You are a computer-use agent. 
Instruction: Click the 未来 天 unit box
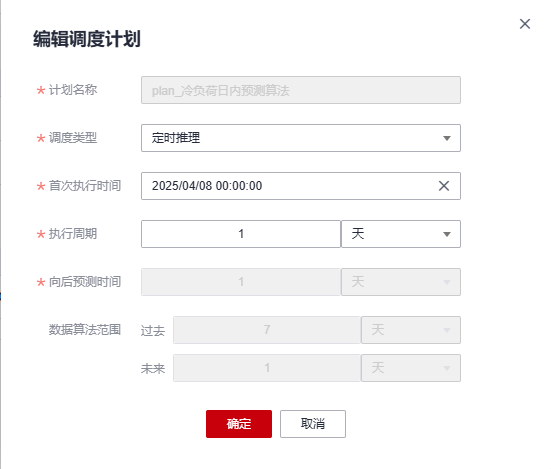411,368
